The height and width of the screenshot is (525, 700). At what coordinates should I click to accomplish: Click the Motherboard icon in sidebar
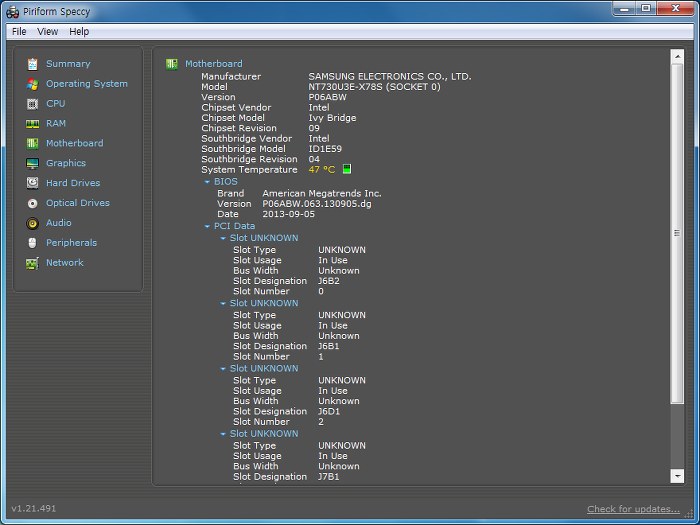click(x=32, y=143)
